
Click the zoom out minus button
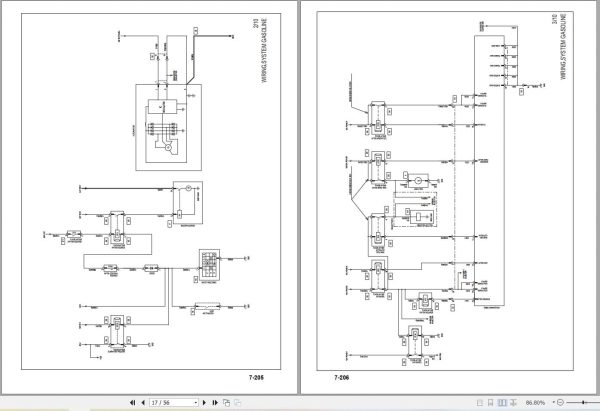[560, 403]
